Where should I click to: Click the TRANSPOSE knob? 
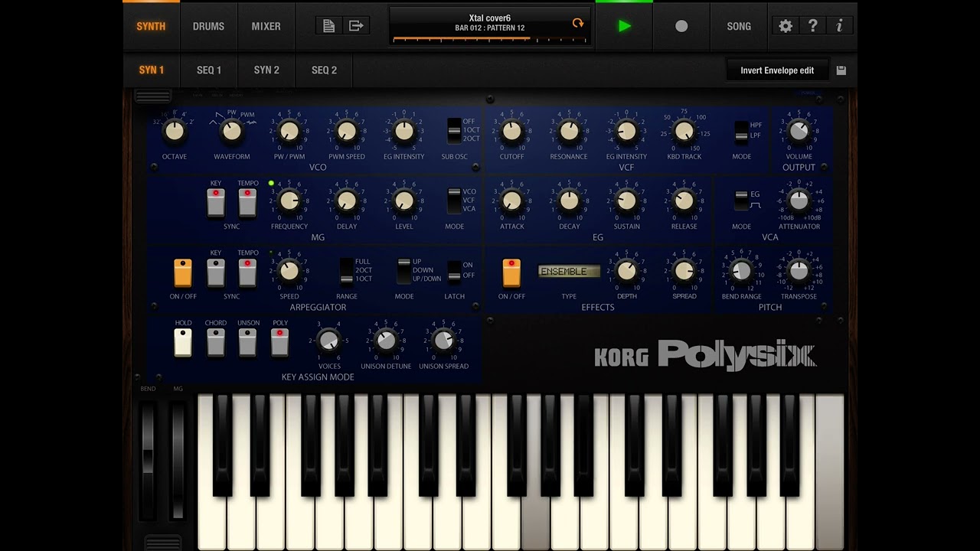click(799, 270)
